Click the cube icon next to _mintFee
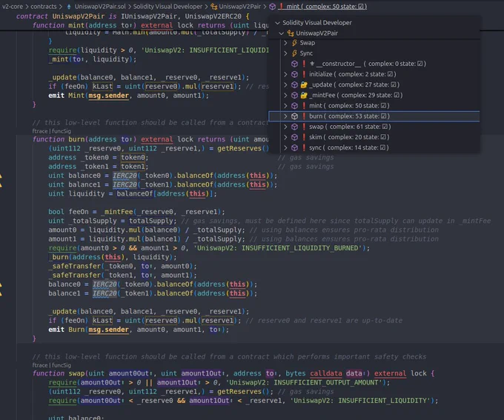This screenshot has width=504, height=420. pos(294,96)
